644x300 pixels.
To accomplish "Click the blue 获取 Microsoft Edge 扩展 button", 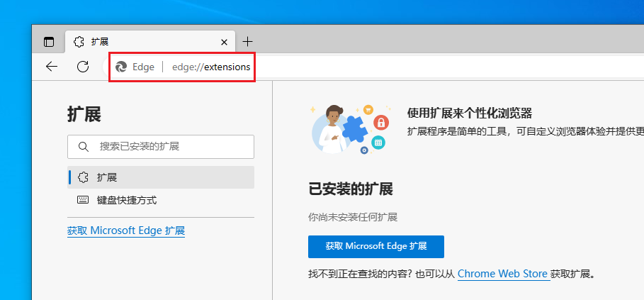I will pos(375,246).
